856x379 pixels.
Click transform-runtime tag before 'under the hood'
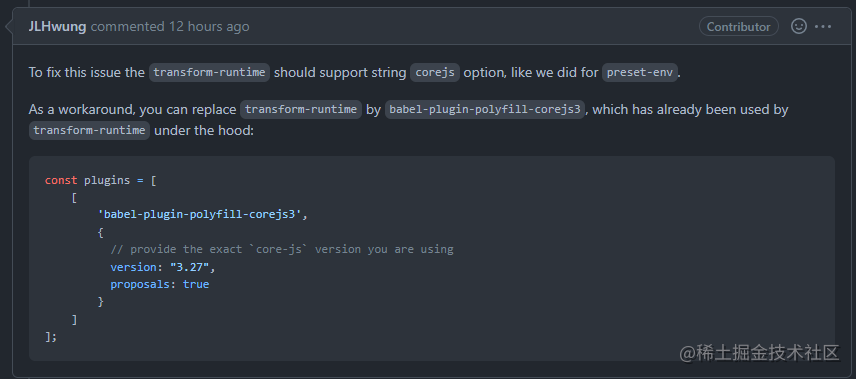point(90,131)
